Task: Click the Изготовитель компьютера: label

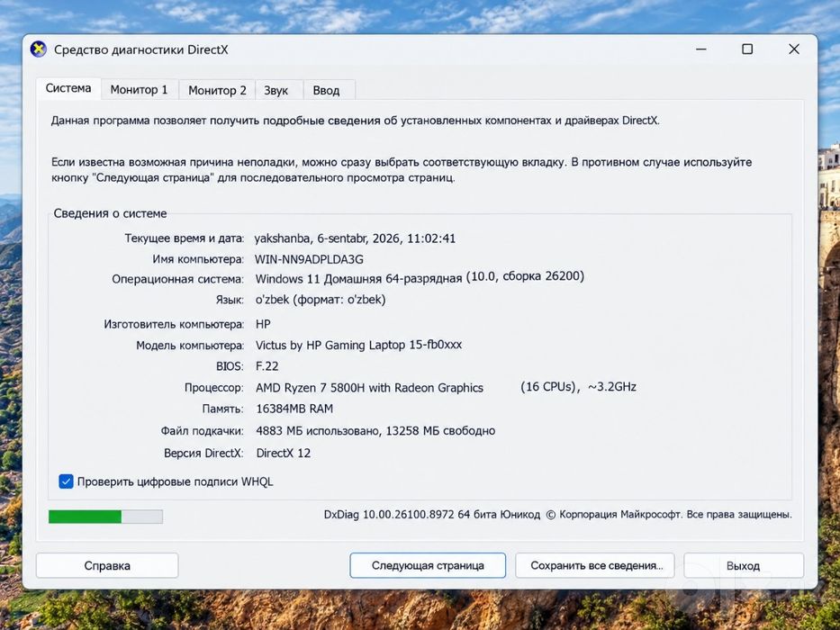Action: pos(174,324)
